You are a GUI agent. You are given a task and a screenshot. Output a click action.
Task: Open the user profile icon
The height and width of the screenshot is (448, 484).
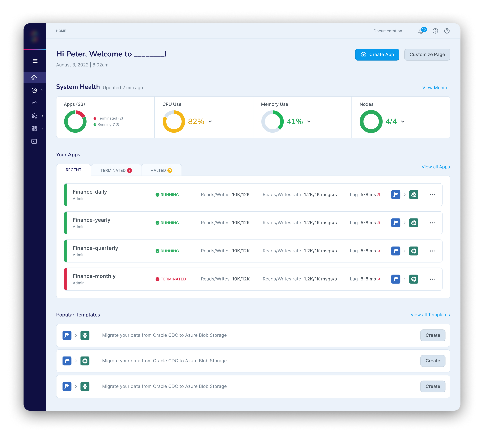(447, 31)
